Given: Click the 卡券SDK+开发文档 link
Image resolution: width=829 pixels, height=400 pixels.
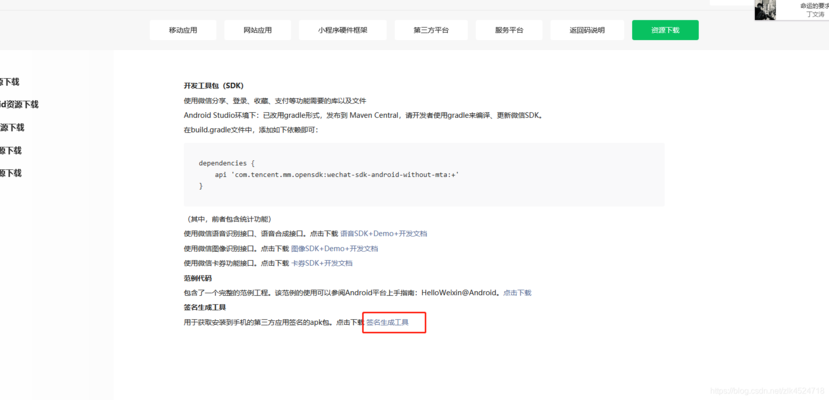Looking at the screenshot, I should point(321,263).
